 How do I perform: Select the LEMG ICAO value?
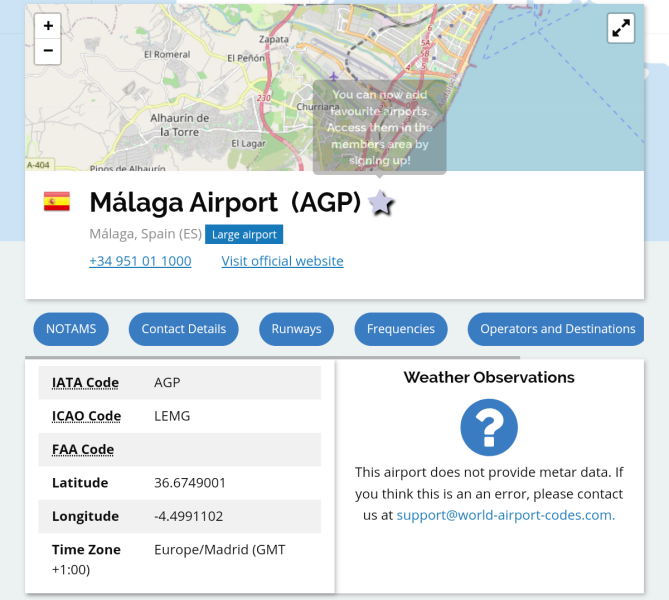coord(172,416)
